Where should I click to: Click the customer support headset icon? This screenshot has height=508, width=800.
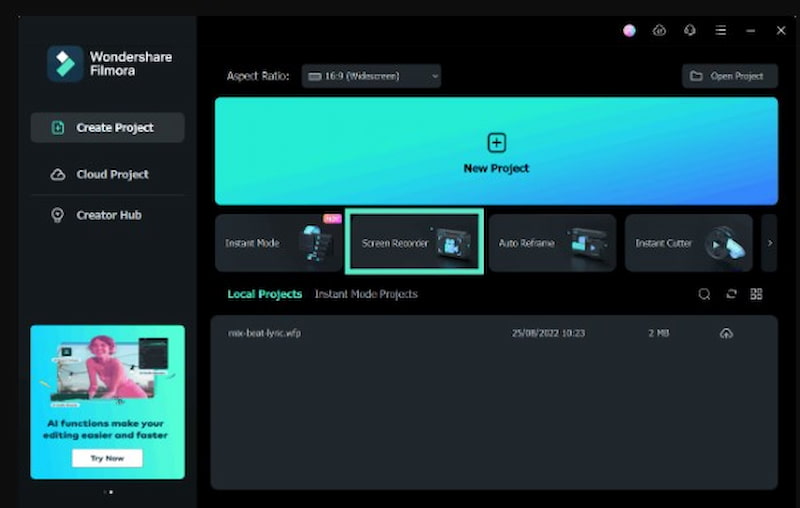(689, 30)
